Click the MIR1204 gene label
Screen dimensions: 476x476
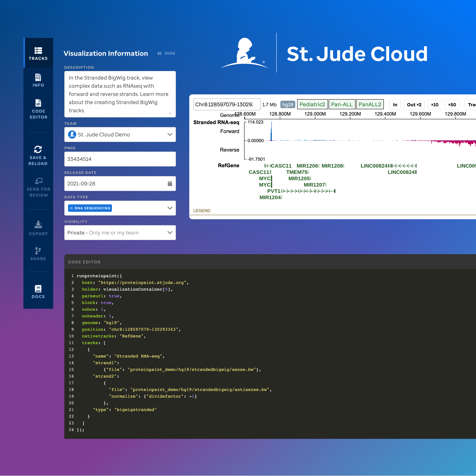[x=270, y=198]
